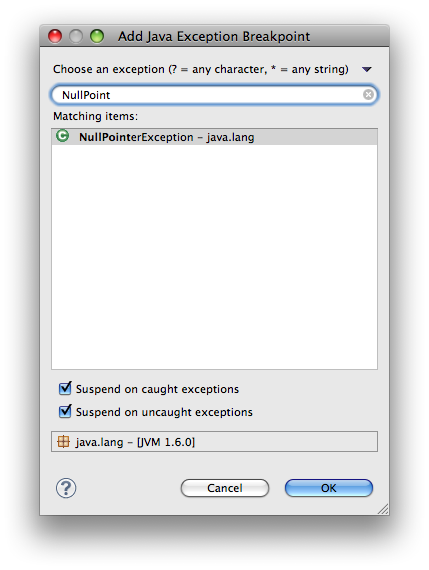The height and width of the screenshot is (570, 429).
Task: Click the Add Java Exception Breakpoint title bar
Action: pyautogui.click(x=214, y=36)
